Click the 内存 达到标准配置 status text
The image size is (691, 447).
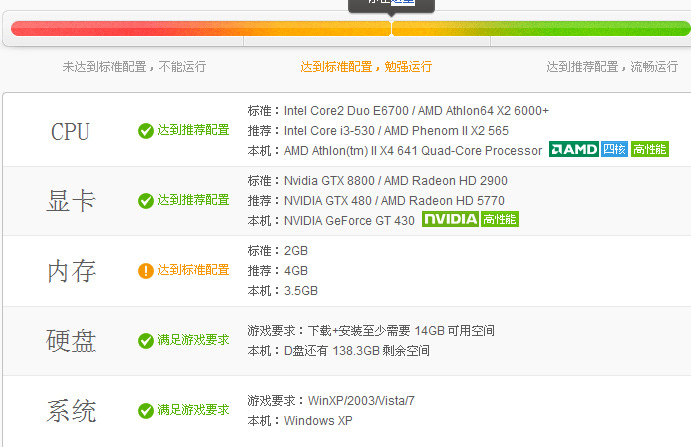pos(193,271)
